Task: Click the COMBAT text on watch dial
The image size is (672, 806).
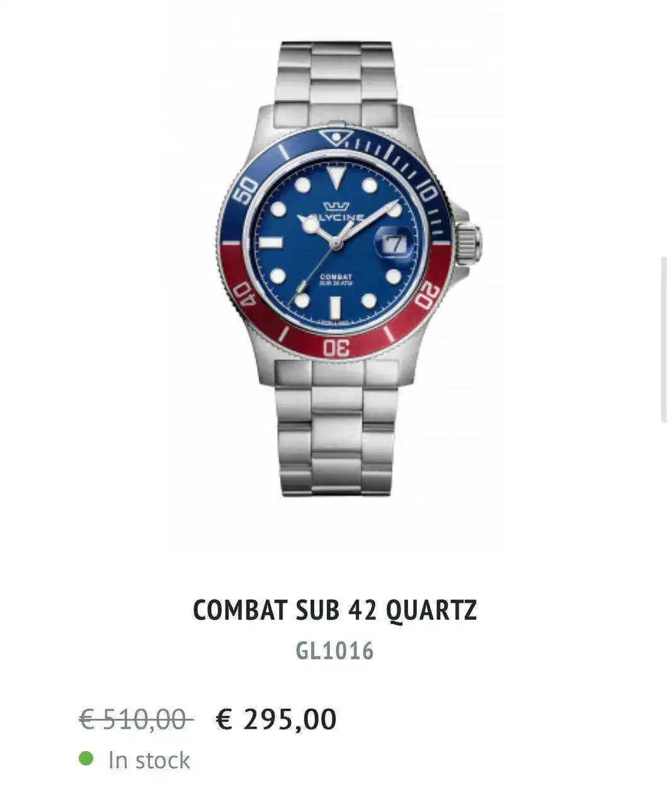Action: 336,276
